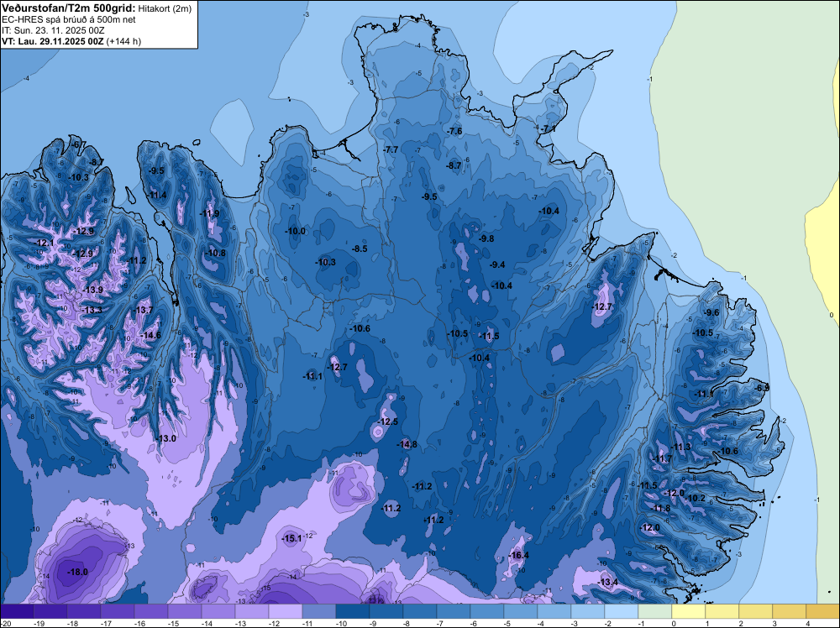Click the -9.8 temperature label
Screen dimensions: 840x628
click(486, 238)
